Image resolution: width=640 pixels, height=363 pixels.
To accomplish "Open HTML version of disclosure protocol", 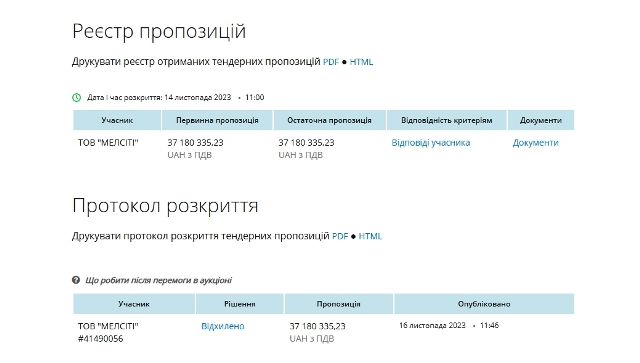I will tap(370, 236).
